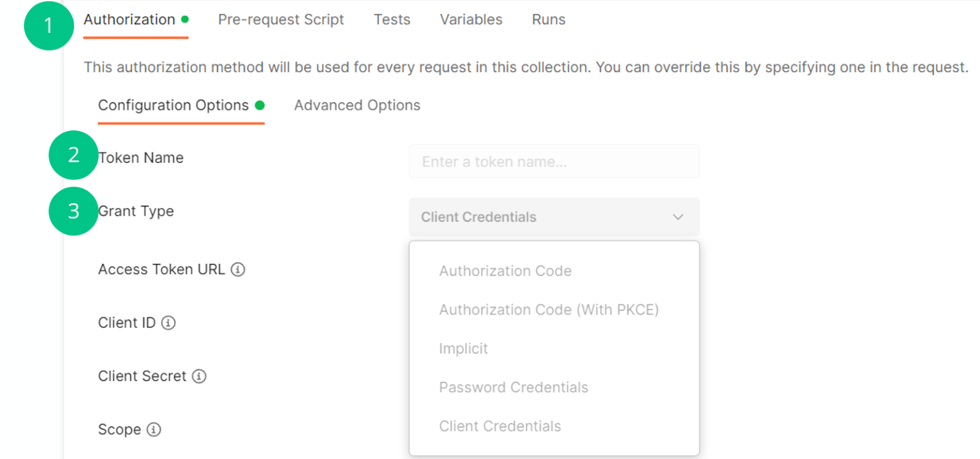The image size is (980, 459).
Task: Click green step 3 circle badge
Action: pos(73,211)
